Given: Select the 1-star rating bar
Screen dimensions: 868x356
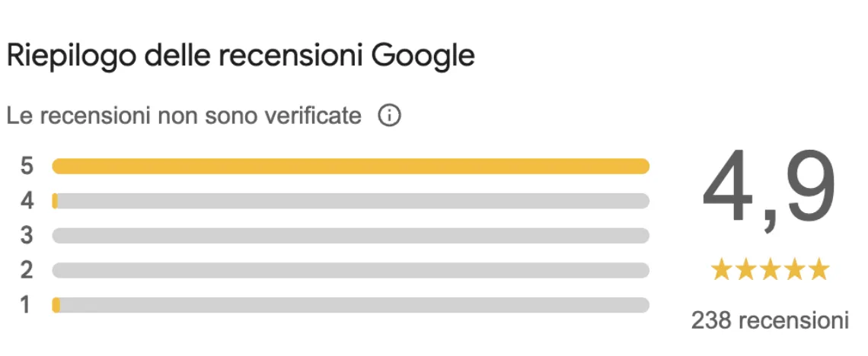Looking at the screenshot, I should 350,305.
